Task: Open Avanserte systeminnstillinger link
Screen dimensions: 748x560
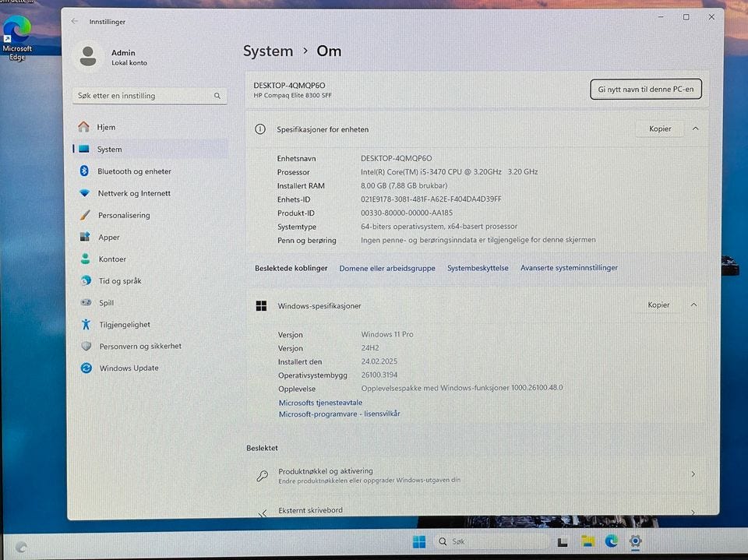Action: pos(569,268)
